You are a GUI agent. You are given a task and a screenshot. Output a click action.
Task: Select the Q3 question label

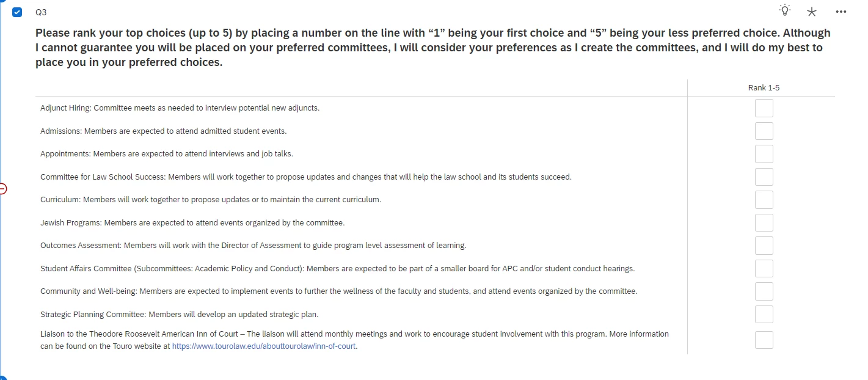(x=41, y=12)
